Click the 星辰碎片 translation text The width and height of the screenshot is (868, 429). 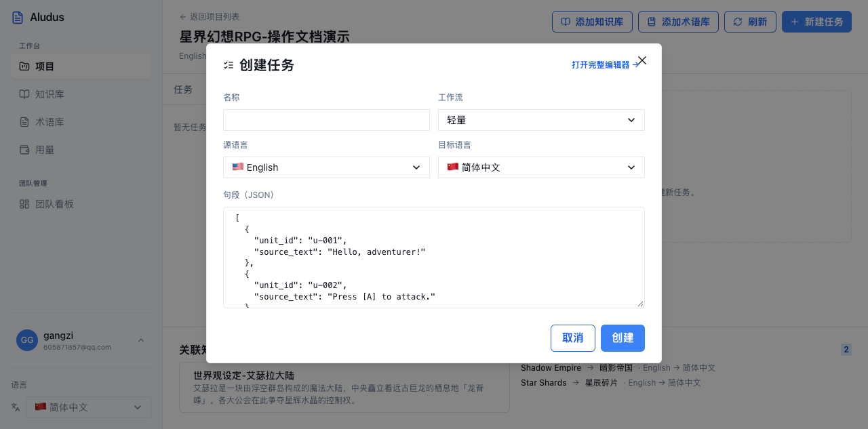(601, 382)
